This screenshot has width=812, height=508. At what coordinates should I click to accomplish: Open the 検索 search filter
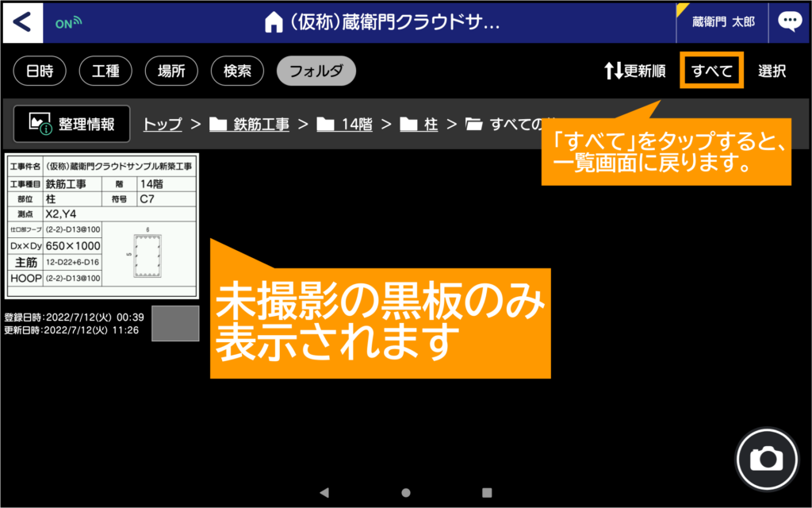click(x=237, y=71)
